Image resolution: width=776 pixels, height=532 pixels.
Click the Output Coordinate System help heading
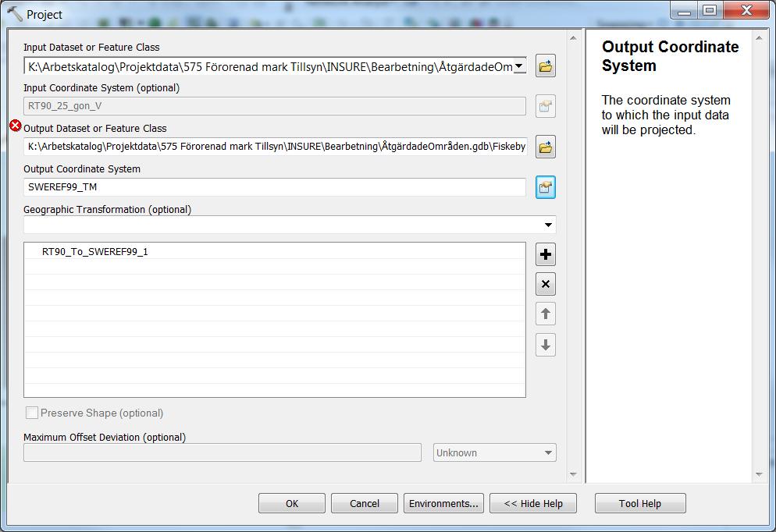pyautogui.click(x=670, y=56)
